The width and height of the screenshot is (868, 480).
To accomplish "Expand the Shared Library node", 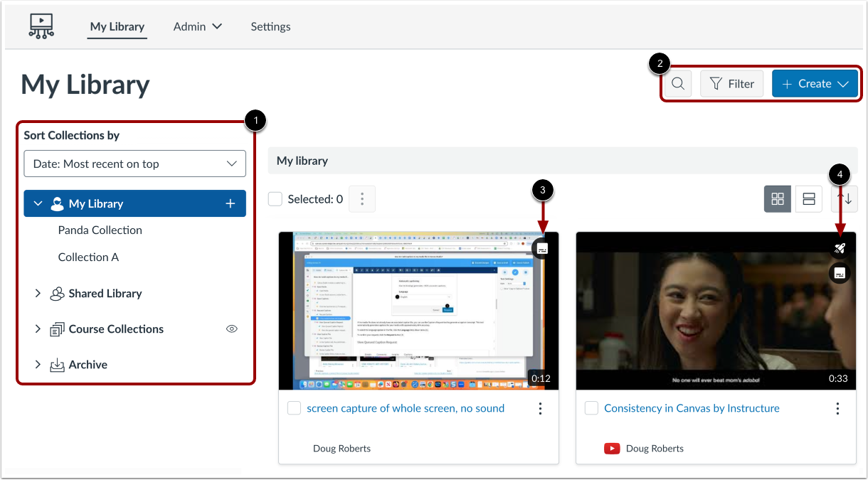I will (38, 293).
